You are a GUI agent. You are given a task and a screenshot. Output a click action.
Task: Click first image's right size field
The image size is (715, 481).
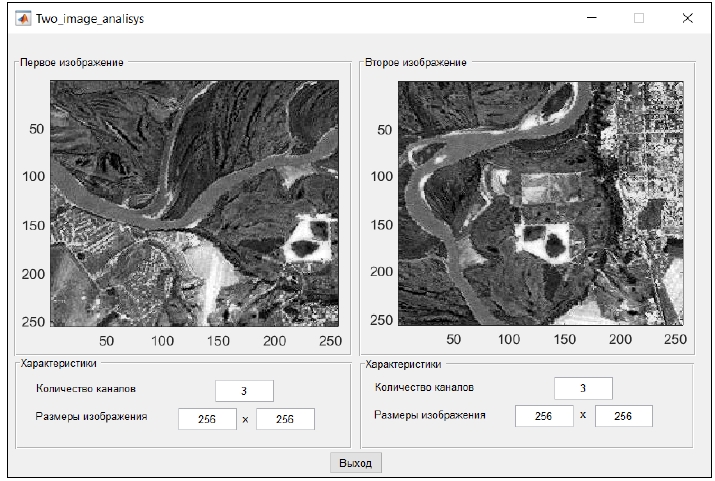pos(285,419)
